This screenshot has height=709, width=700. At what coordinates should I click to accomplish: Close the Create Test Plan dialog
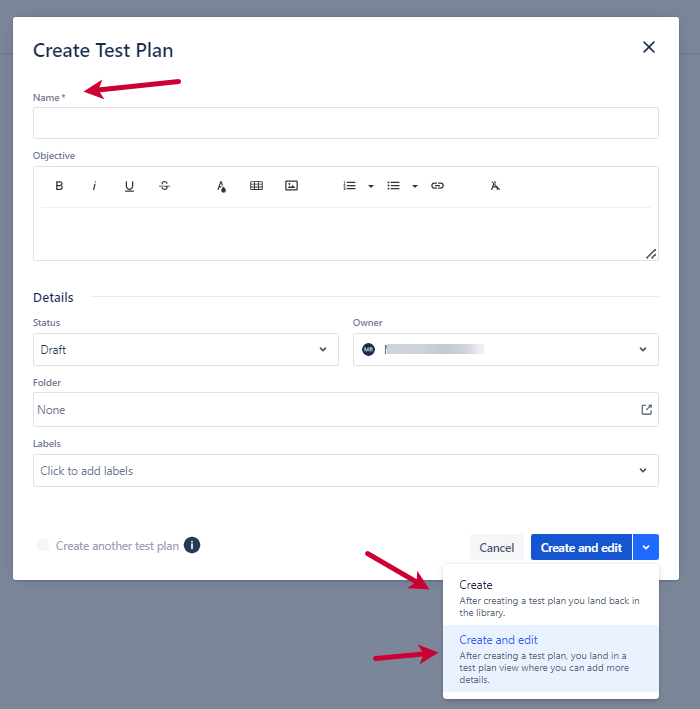pyautogui.click(x=649, y=47)
